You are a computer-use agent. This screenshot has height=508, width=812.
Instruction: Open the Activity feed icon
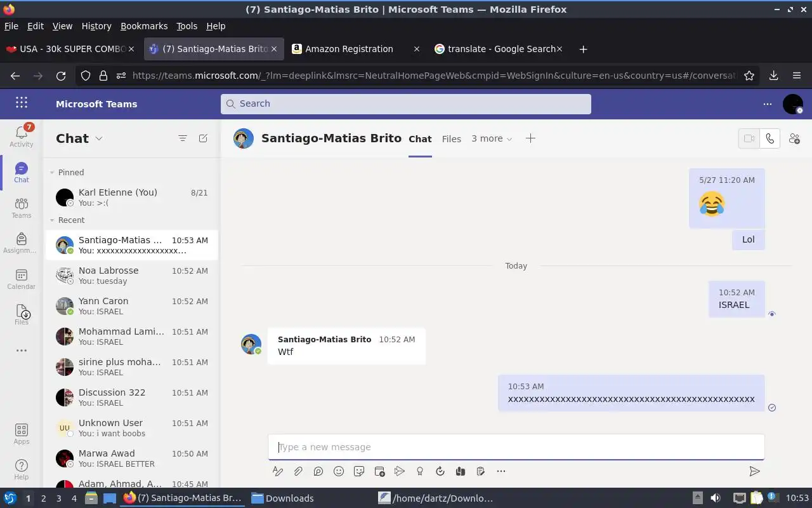point(21,136)
